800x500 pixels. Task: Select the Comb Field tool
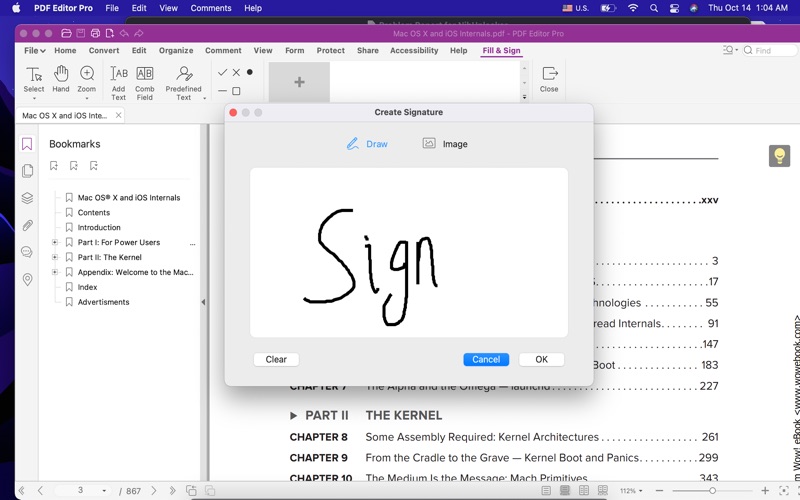144,83
